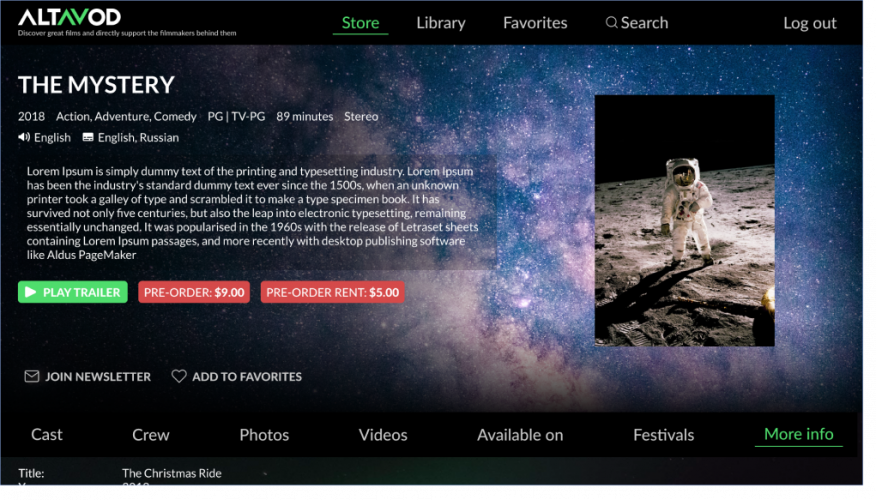Click the English, Russian subtitles text

(139, 137)
